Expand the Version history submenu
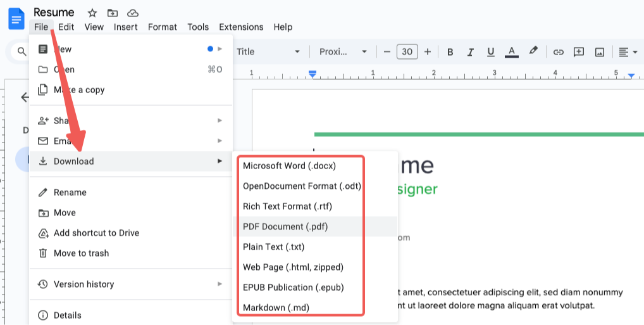 pos(220,284)
